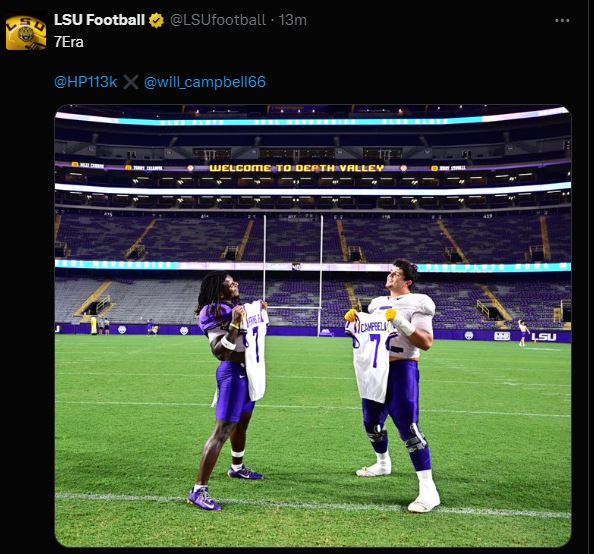Click the distant person near the LSU wall
The width and height of the screenshot is (594, 554).
pos(523,332)
